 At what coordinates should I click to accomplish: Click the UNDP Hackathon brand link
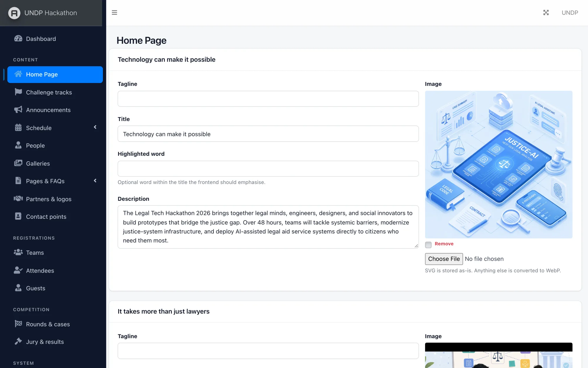coord(51,13)
